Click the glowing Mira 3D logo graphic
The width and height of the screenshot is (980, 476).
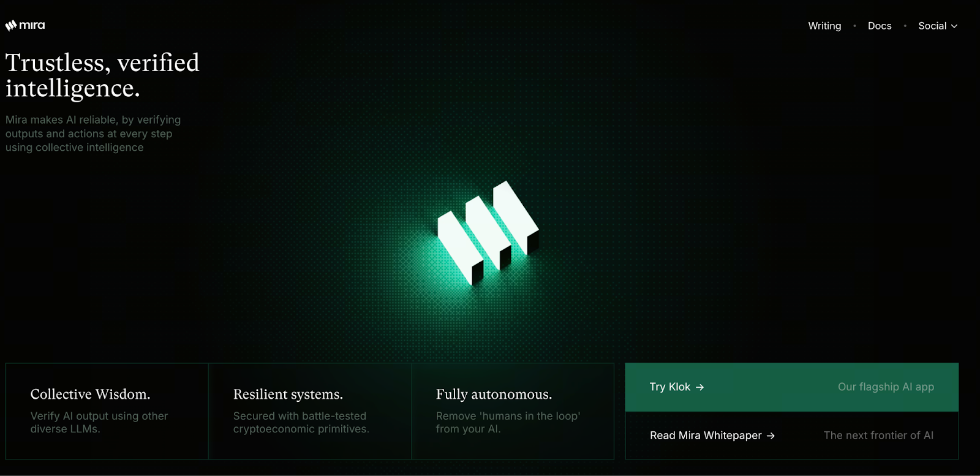[x=488, y=233]
